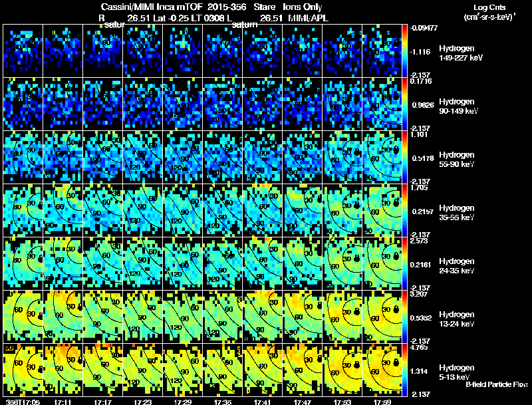
Task: Click the 17:53 time axis label
Action: pyautogui.click(x=342, y=402)
